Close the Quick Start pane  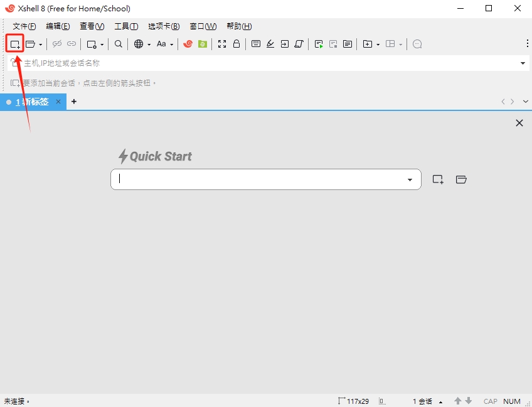point(519,123)
